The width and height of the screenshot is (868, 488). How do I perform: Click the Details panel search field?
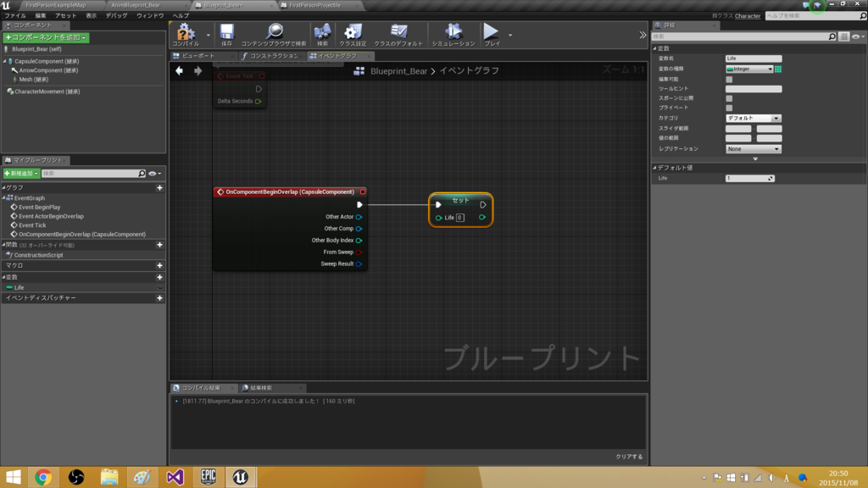743,36
